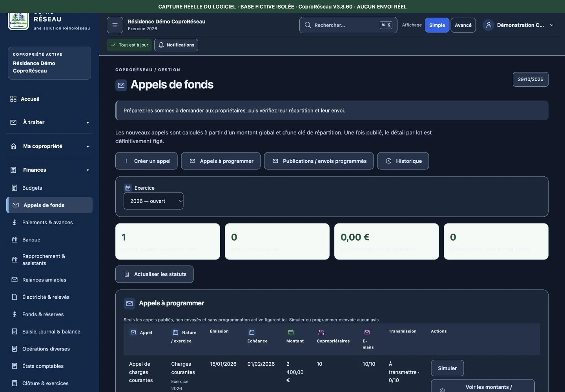
Task: Collapse the Finances sidebar section
Action: point(49,170)
